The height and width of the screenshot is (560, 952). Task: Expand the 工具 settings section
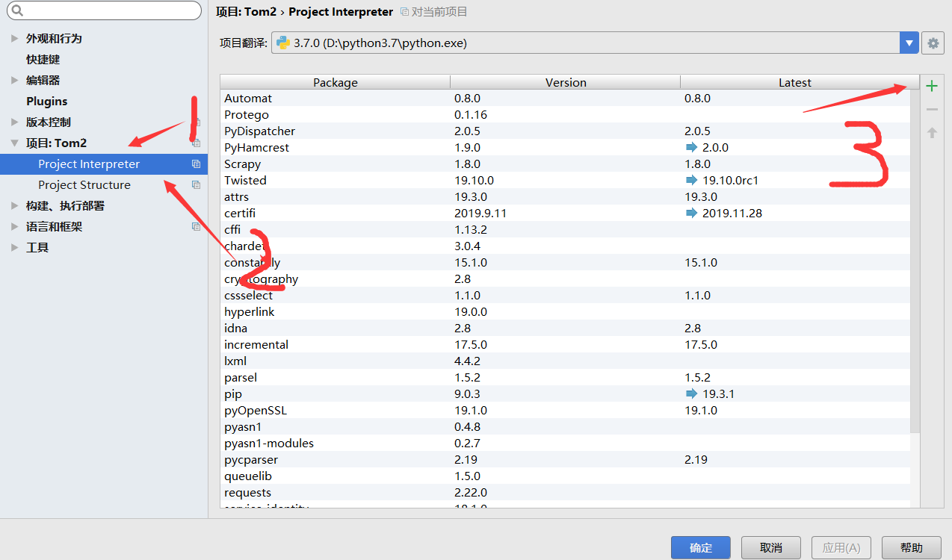click(14, 247)
